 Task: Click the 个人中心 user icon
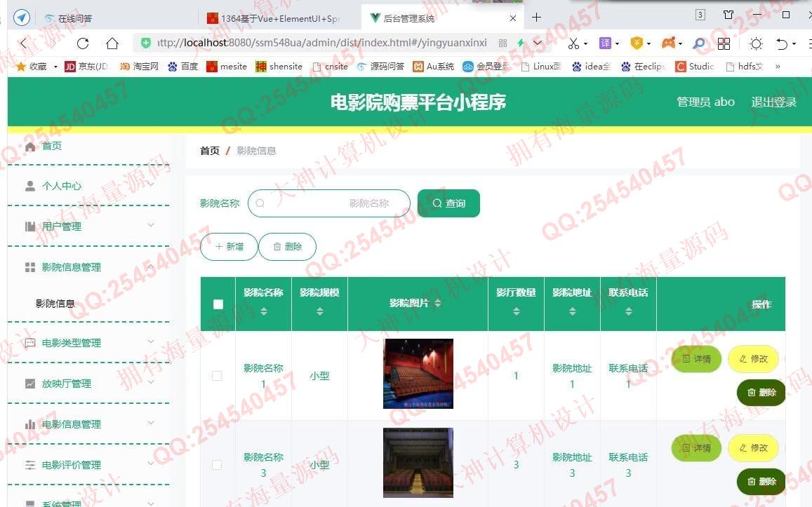coord(30,186)
